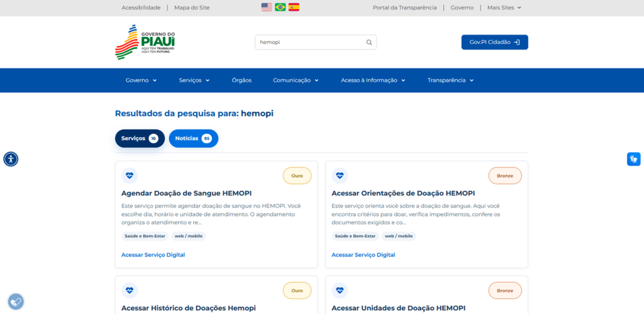Click the count 85 badge on Notícias tab
The image size is (644, 314).
tap(206, 139)
